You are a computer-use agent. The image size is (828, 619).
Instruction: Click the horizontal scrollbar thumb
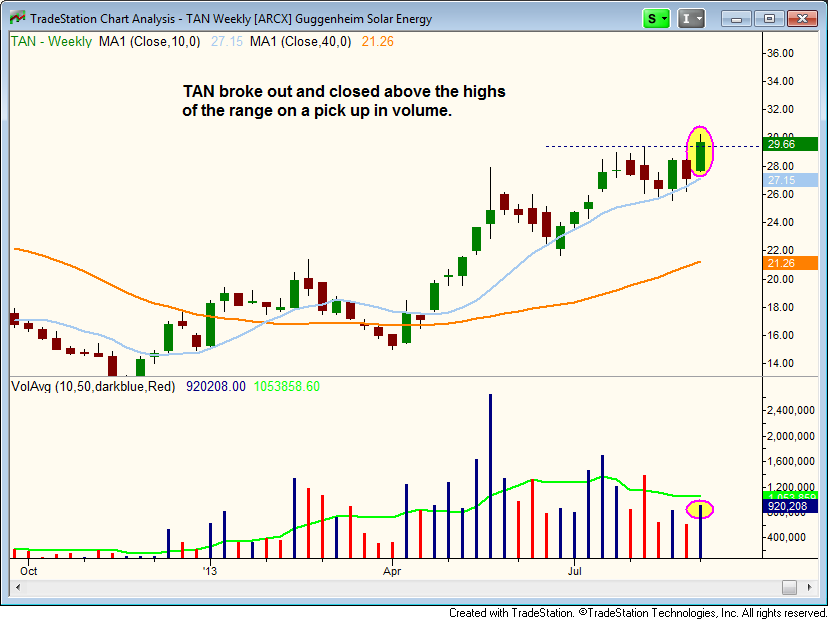pyautogui.click(x=789, y=587)
